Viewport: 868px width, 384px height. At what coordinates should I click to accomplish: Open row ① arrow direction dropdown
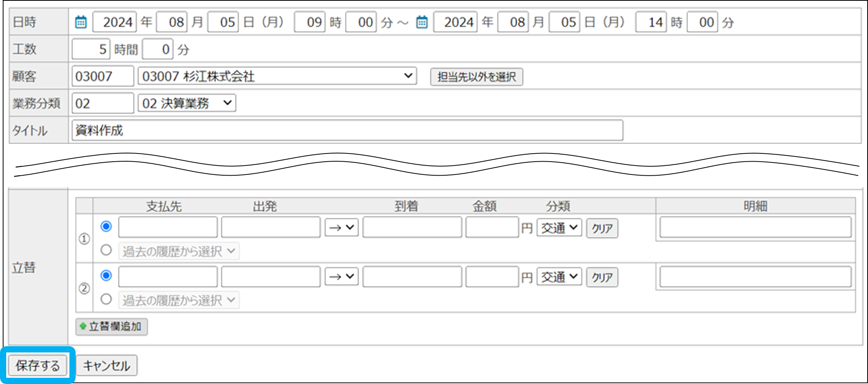point(342,227)
